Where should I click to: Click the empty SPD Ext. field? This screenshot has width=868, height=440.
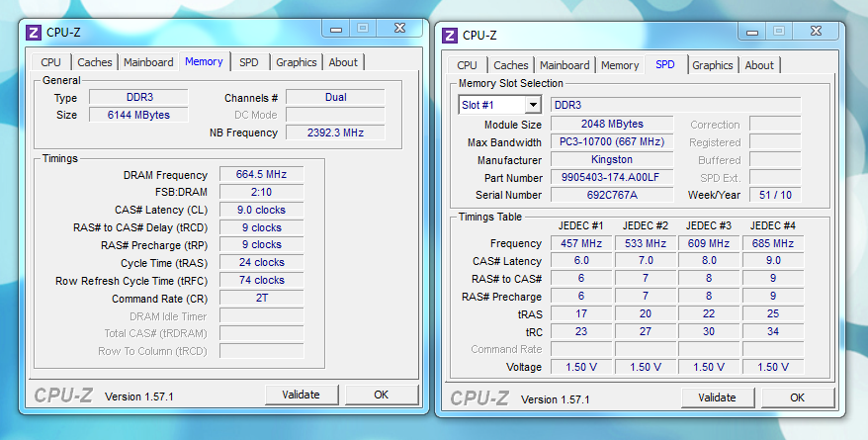click(775, 178)
